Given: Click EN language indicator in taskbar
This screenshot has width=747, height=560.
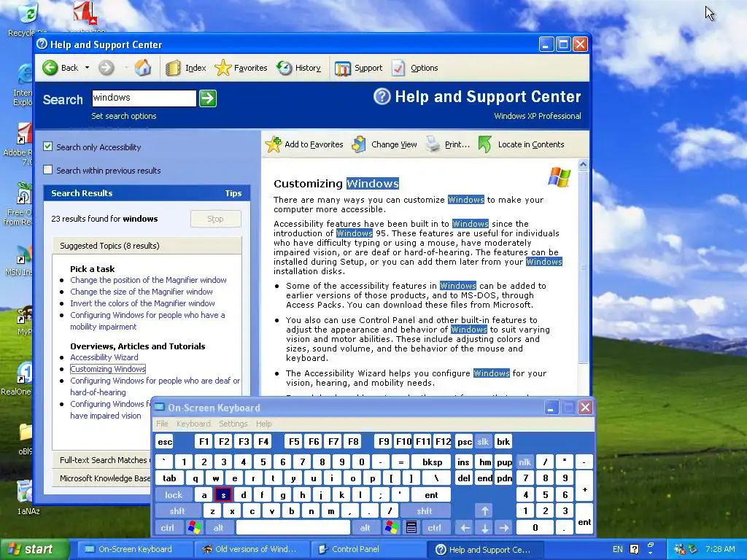Looking at the screenshot, I should tap(617, 549).
